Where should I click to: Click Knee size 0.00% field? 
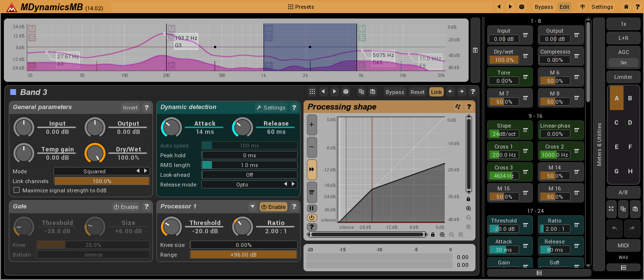tap(243, 245)
